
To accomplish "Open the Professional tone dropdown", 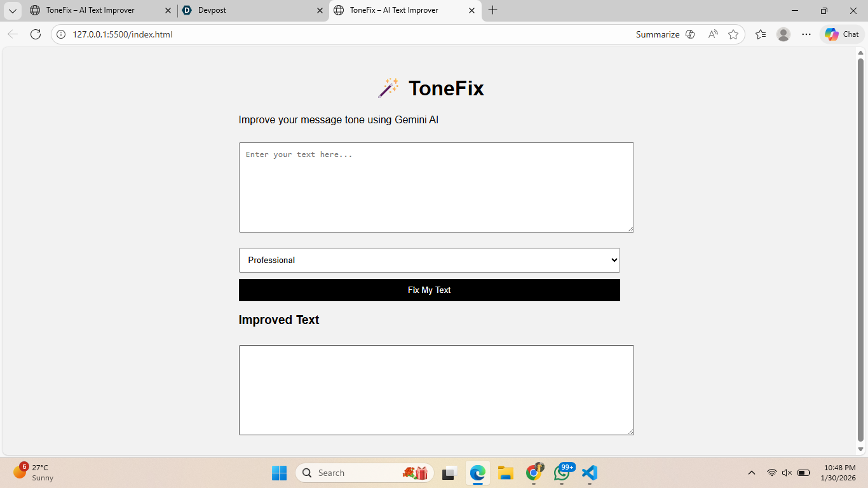I will pyautogui.click(x=430, y=260).
